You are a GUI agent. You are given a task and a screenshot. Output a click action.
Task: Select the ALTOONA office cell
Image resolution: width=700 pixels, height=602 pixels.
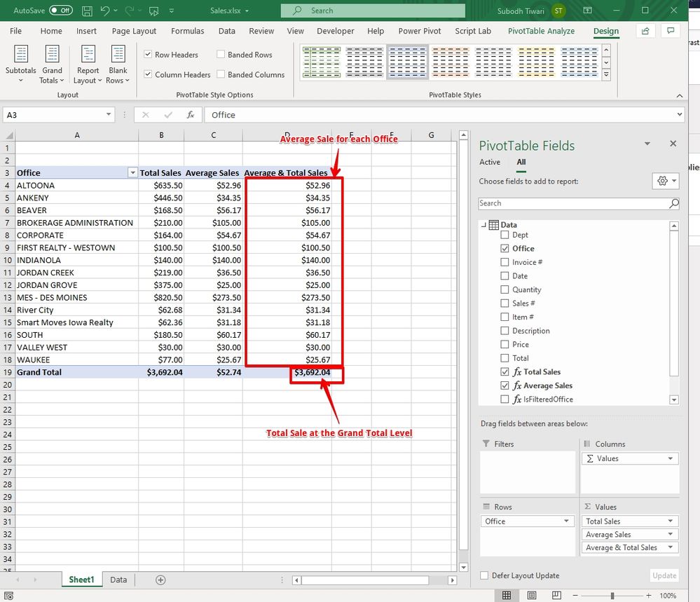[77, 185]
